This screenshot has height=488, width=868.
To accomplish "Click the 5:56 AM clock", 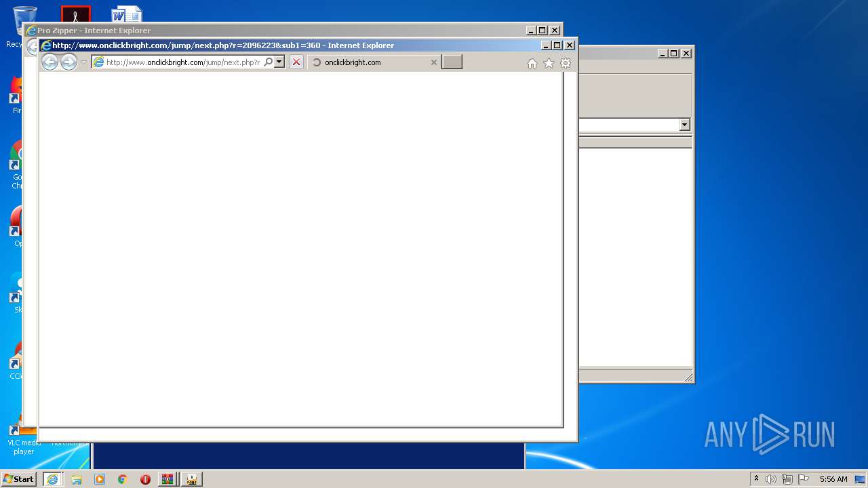I will coord(833,479).
